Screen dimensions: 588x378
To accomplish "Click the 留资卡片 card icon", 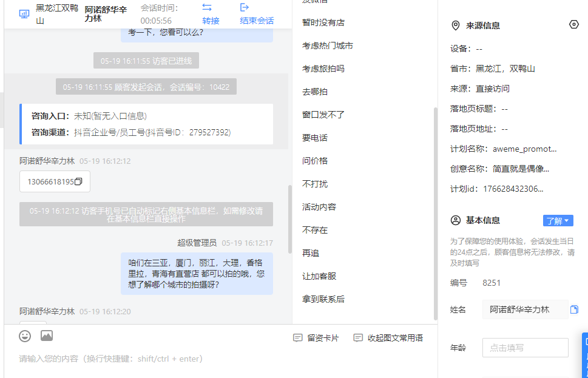I will [298, 338].
